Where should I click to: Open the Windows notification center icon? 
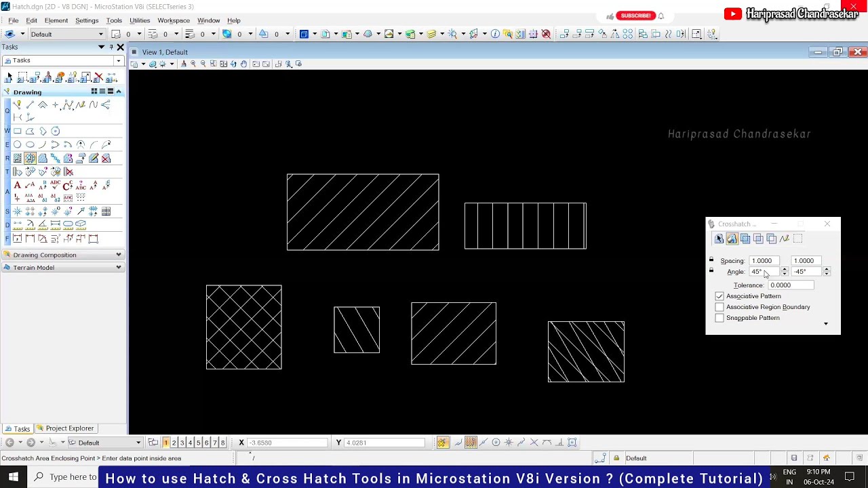click(850, 477)
